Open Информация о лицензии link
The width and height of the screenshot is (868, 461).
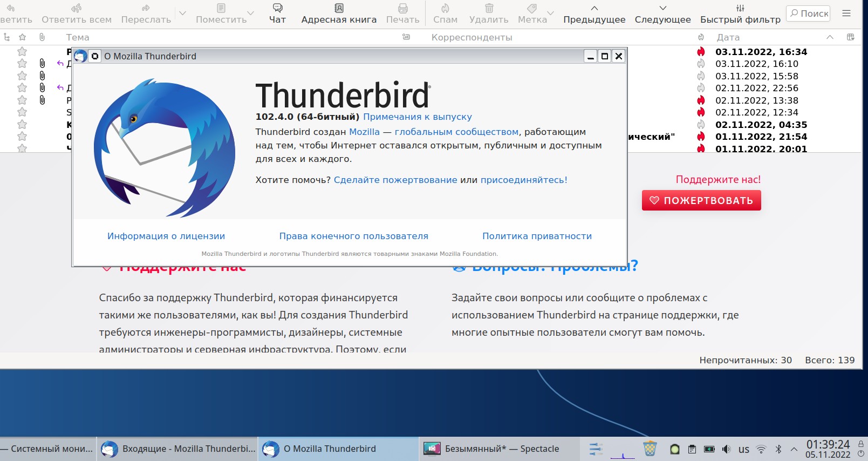pyautogui.click(x=166, y=236)
